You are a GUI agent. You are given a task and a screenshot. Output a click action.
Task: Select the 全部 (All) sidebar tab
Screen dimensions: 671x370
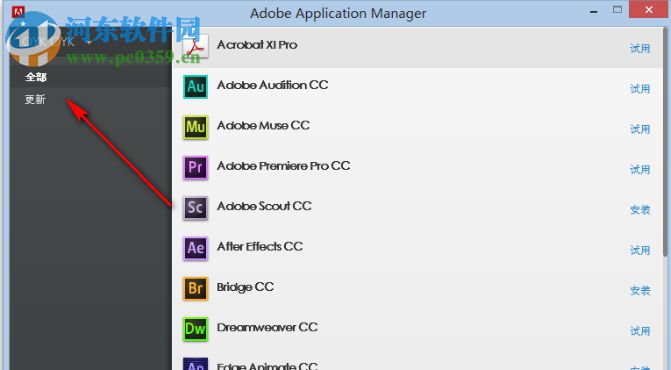[x=36, y=77]
